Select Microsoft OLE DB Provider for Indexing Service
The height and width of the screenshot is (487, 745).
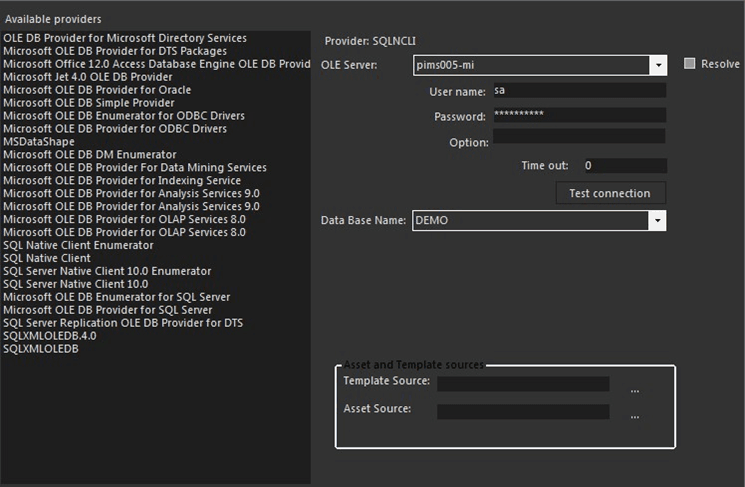122,180
